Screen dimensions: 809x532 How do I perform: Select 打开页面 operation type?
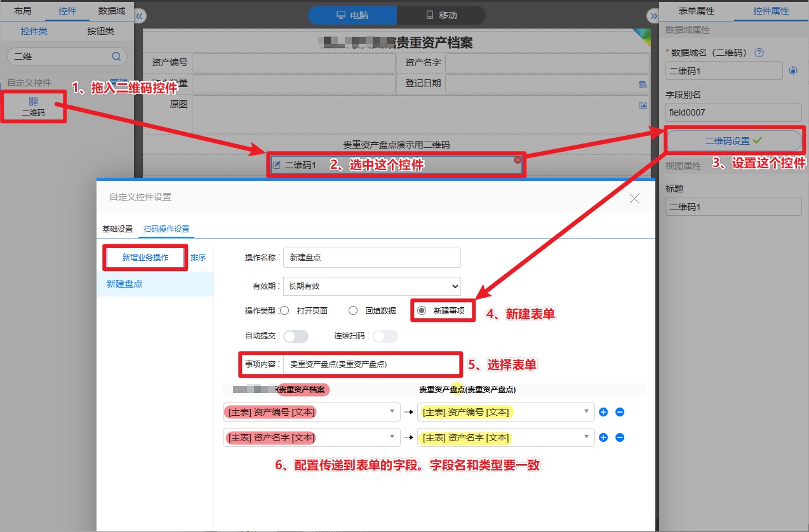(x=284, y=310)
